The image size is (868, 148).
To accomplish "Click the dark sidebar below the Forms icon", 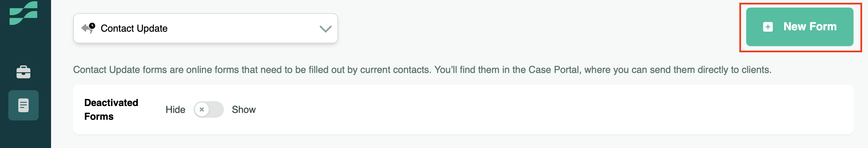I will click(26, 136).
